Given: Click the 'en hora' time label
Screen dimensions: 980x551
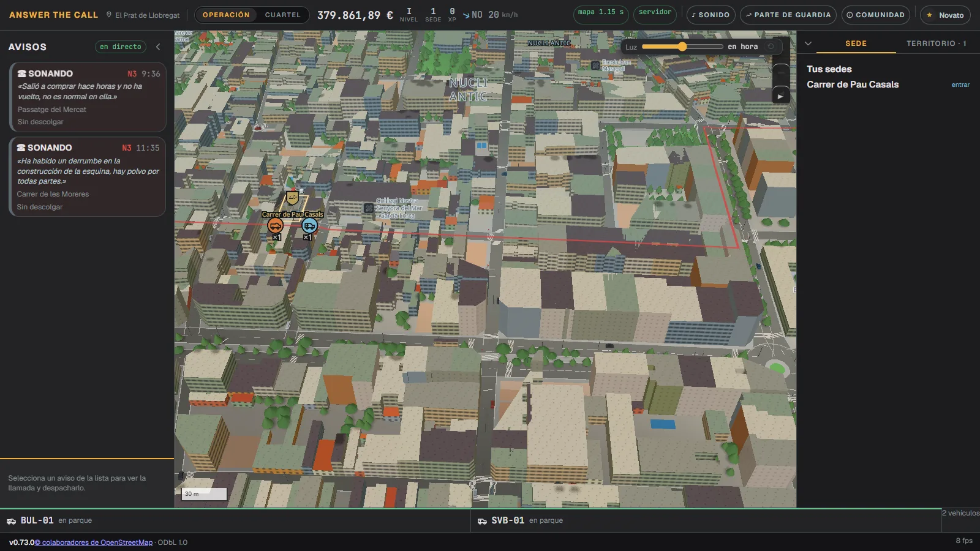Looking at the screenshot, I should pyautogui.click(x=742, y=47).
